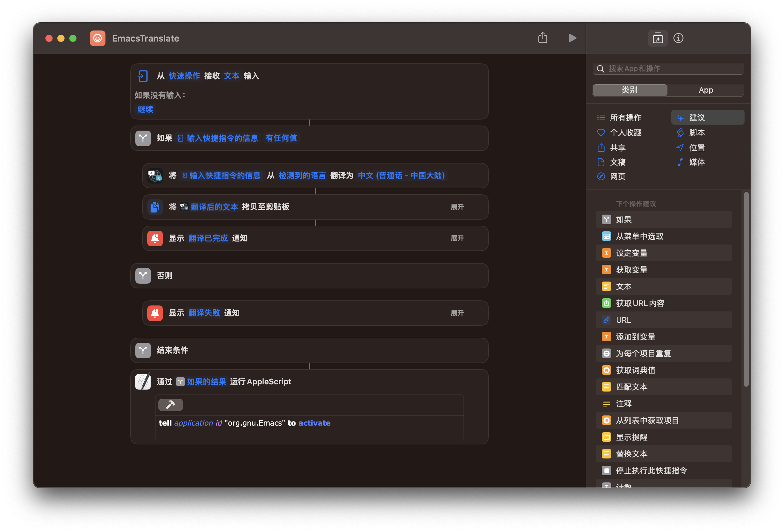Click into the AppleScript code text area

click(309, 427)
